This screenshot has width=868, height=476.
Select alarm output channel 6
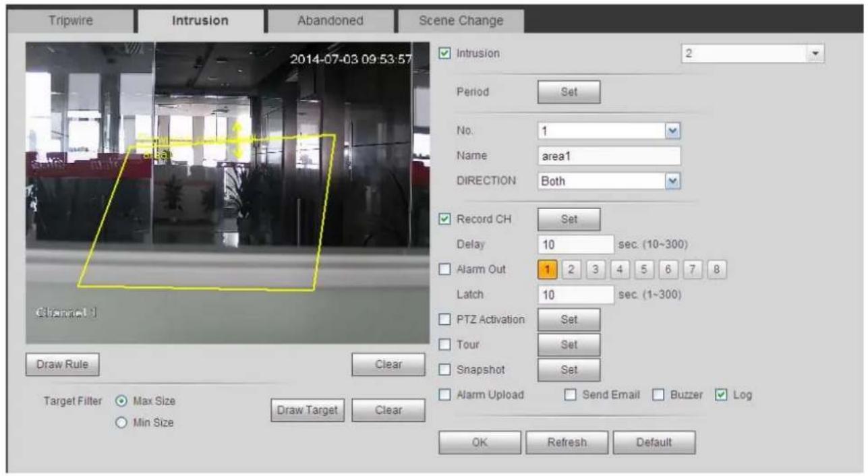tap(670, 270)
